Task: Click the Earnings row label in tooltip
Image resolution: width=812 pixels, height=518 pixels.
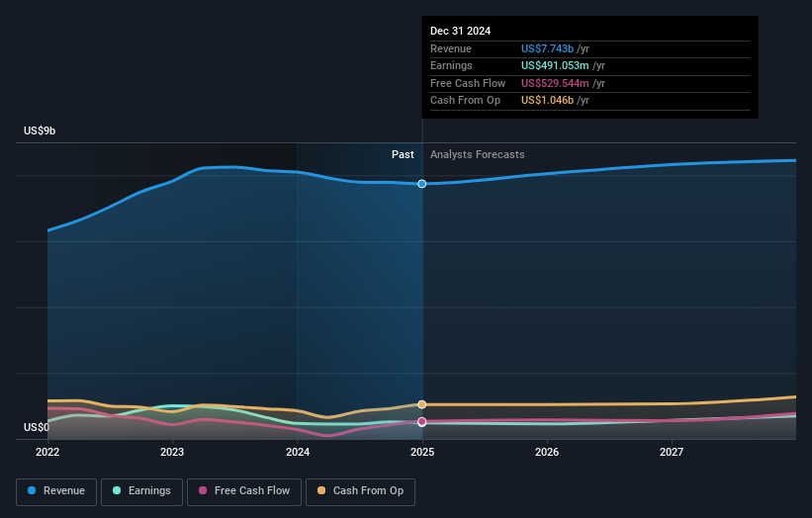Action: tap(452, 65)
